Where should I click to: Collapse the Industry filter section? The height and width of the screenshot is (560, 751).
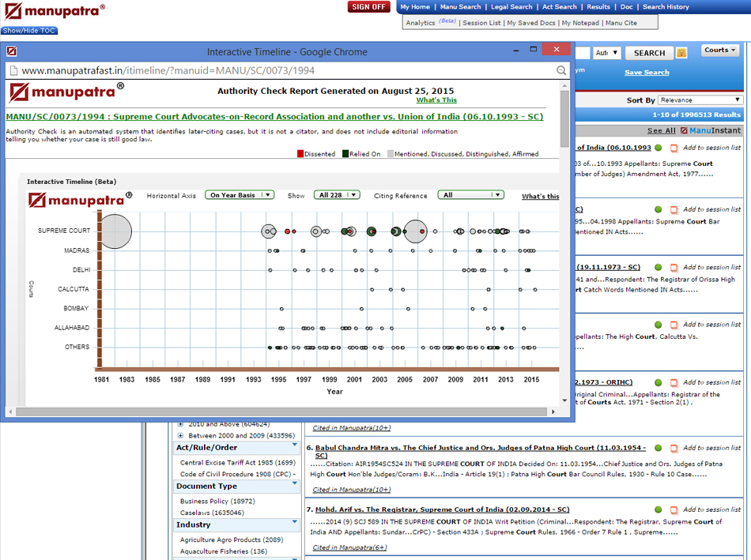coord(295,522)
